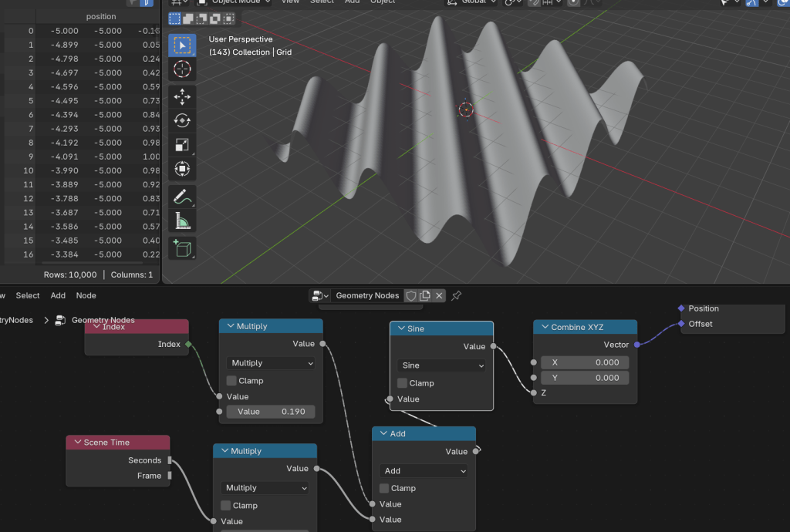
Task: Toggle Clamp checkbox in Add node
Action: click(x=384, y=488)
